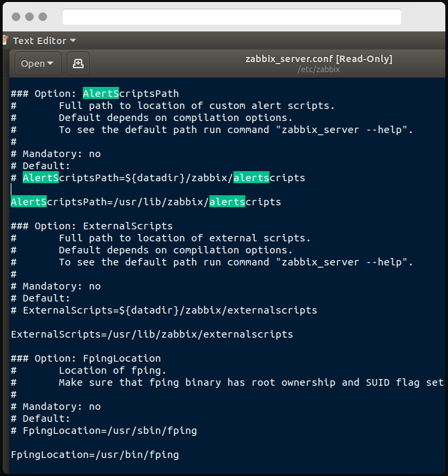Viewport: 448px width, 476px height.
Task: Click the 'FpingLocation=/usr/bin/fping' setting line
Action: click(x=95, y=455)
